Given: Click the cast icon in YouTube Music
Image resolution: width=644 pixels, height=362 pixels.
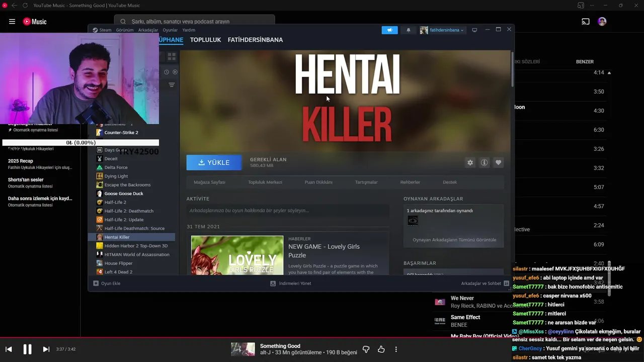Looking at the screenshot, I should point(586,22).
